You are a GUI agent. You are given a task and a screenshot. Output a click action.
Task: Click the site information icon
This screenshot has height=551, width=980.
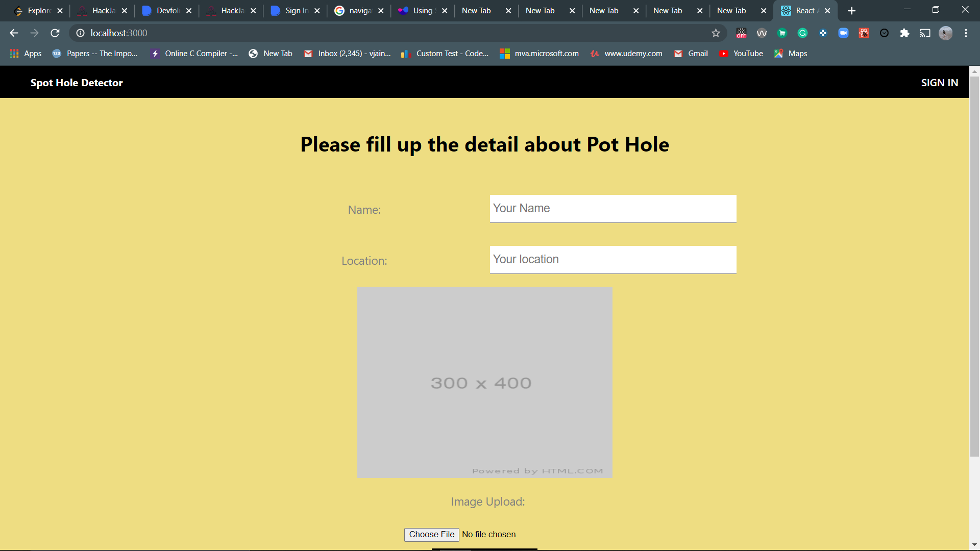point(80,33)
